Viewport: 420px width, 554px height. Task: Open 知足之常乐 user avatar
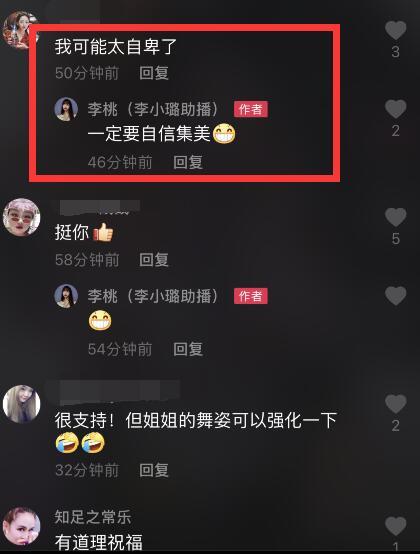pos(22,526)
